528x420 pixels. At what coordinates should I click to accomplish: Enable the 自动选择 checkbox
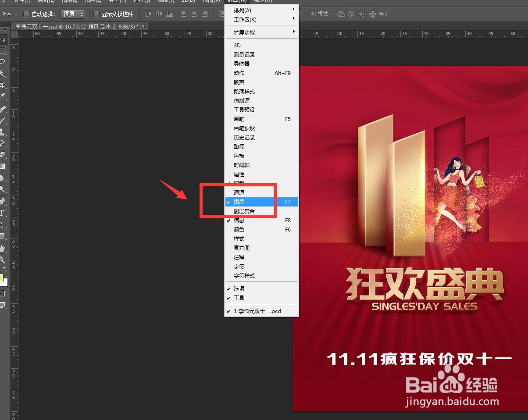tap(26, 14)
